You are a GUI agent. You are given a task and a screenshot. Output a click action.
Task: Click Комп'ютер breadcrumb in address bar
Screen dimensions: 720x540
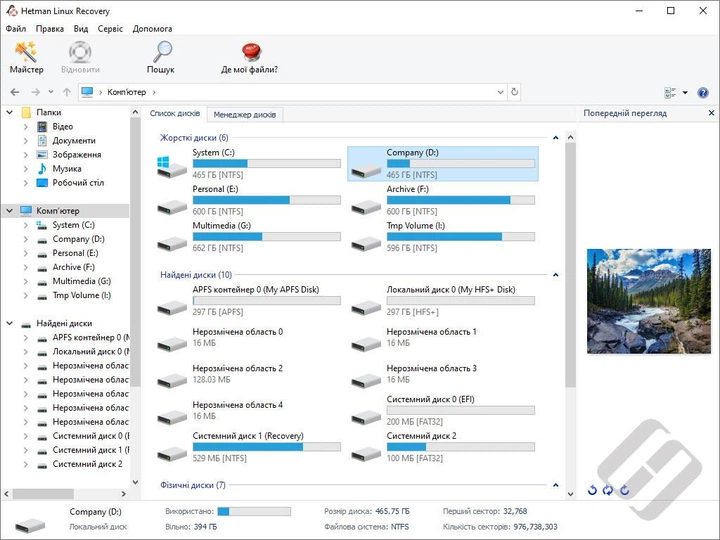click(126, 92)
